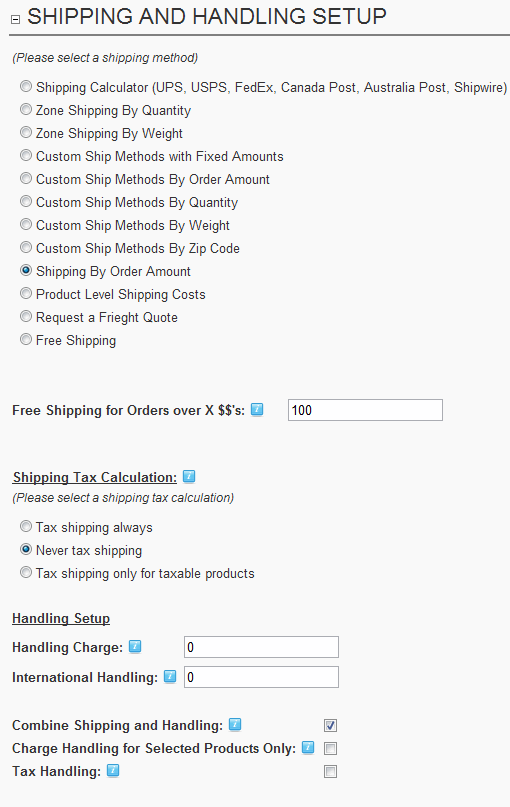The width and height of the screenshot is (510, 807).
Task: Uncheck Combine Shipping and Handling checkbox
Action: pos(330,725)
